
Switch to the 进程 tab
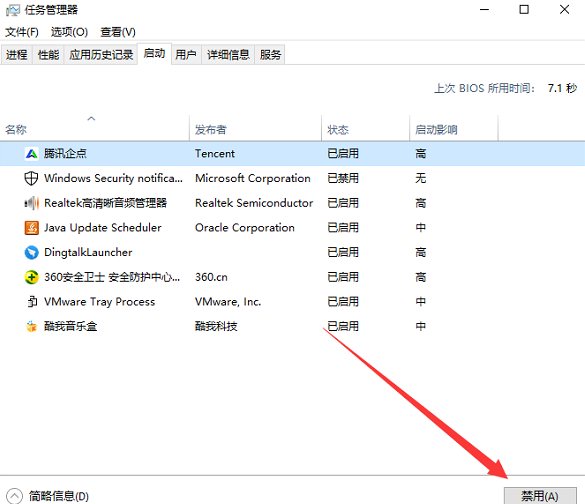16,55
